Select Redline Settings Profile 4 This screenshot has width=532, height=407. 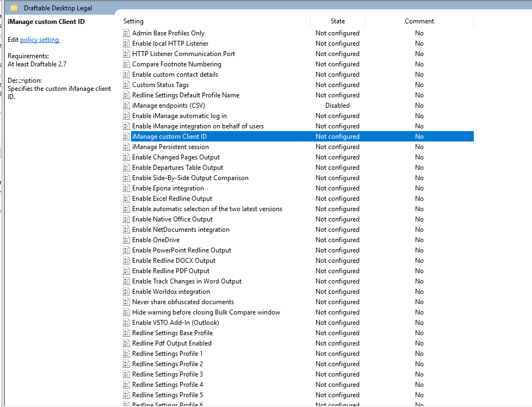coord(168,385)
